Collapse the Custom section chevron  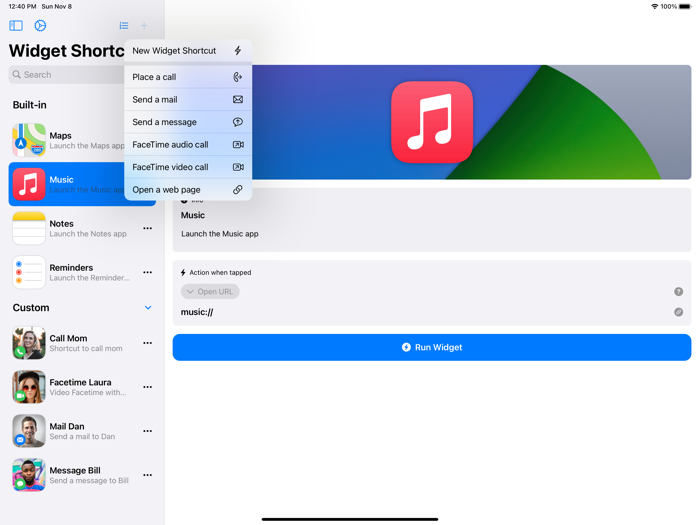tap(148, 308)
